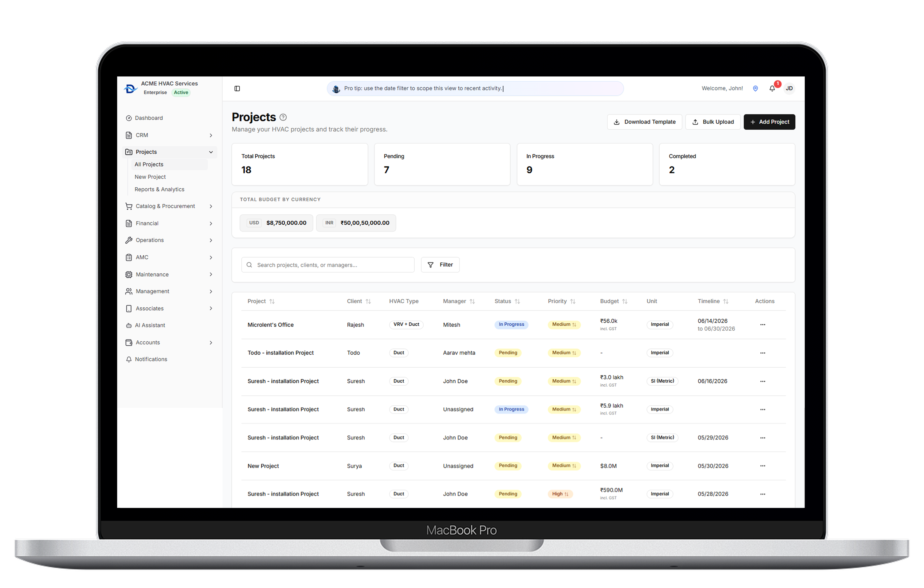Select All Projects submenu item

click(169, 164)
